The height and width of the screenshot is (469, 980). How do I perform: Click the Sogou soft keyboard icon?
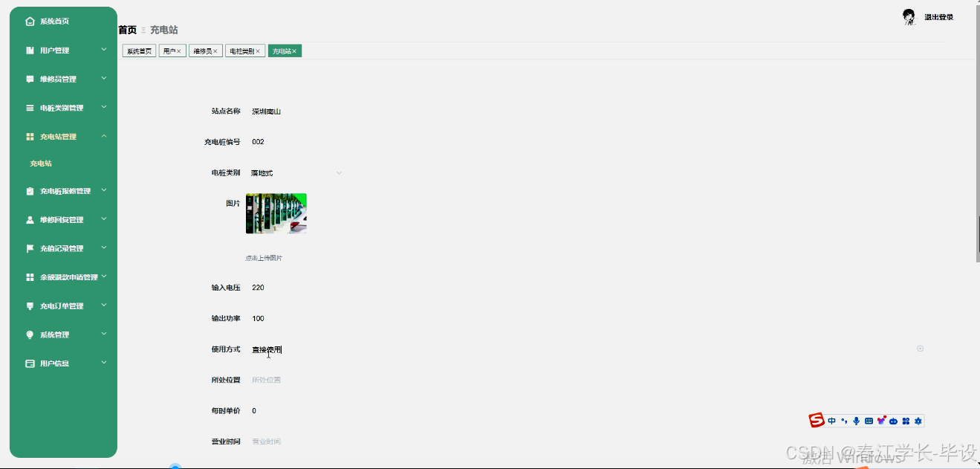(869, 421)
